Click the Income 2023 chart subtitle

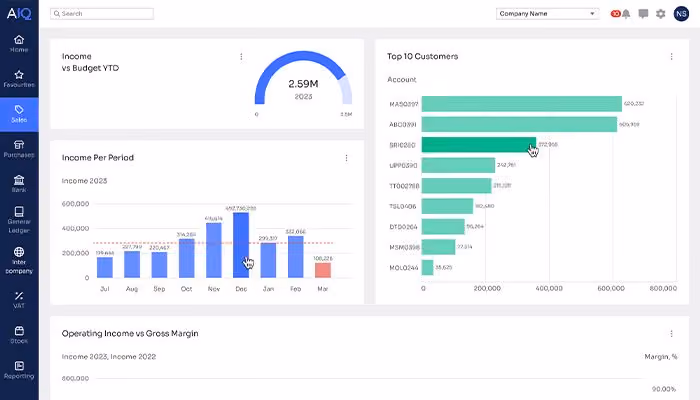[x=84, y=181]
